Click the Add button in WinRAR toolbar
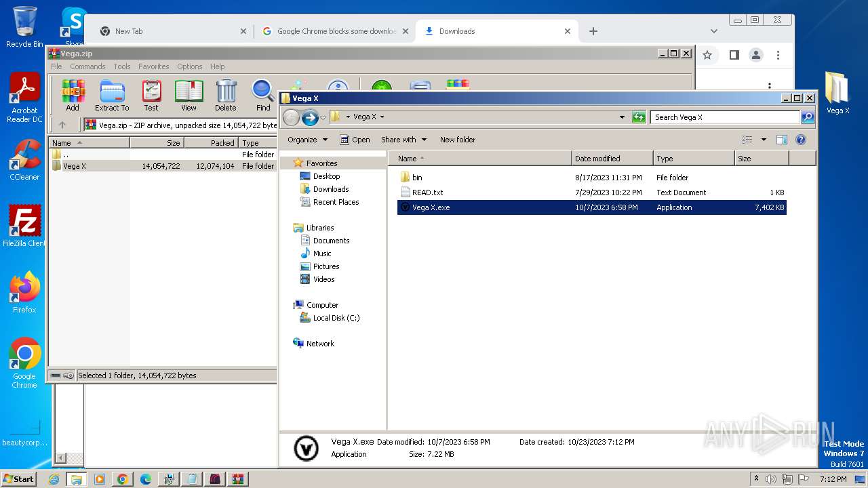Screen dimensions: 868x488 [73, 96]
